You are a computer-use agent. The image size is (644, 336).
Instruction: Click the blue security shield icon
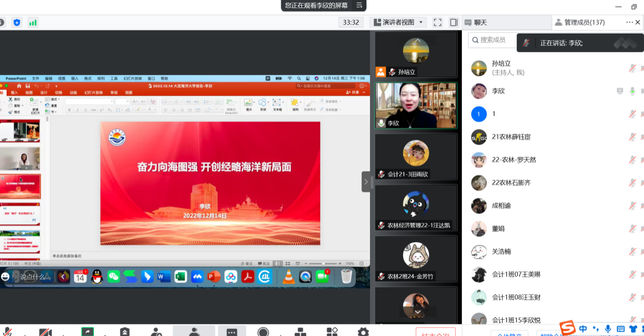click(x=17, y=22)
